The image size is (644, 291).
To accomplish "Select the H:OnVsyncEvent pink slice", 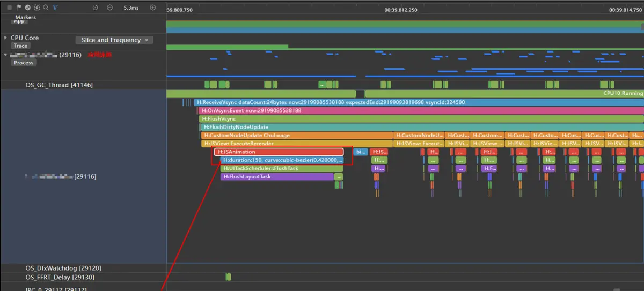I will tap(421, 110).
